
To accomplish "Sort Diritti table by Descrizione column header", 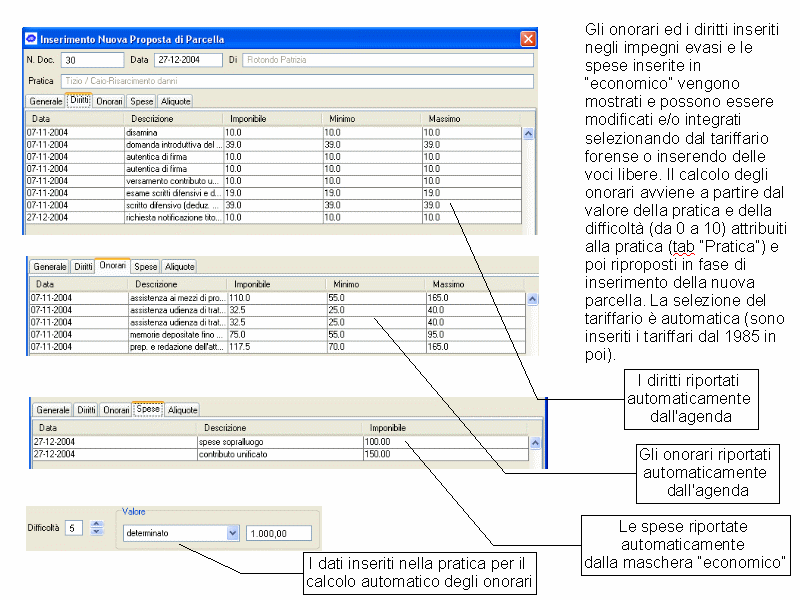I will (x=173, y=119).
